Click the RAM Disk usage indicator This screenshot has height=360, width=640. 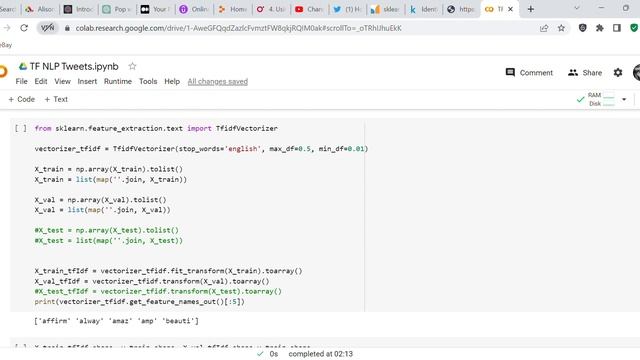(601, 99)
